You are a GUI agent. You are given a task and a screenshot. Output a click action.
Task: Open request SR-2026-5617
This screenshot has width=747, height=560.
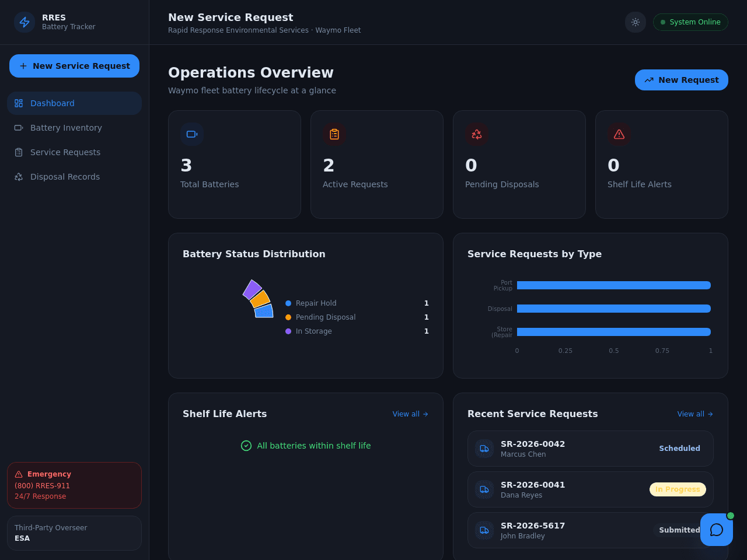tap(591, 530)
